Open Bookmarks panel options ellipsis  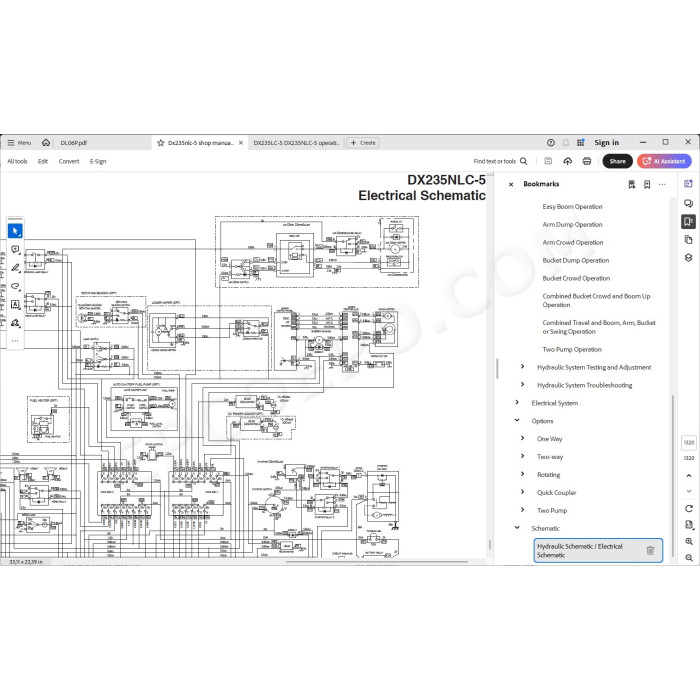(x=662, y=184)
